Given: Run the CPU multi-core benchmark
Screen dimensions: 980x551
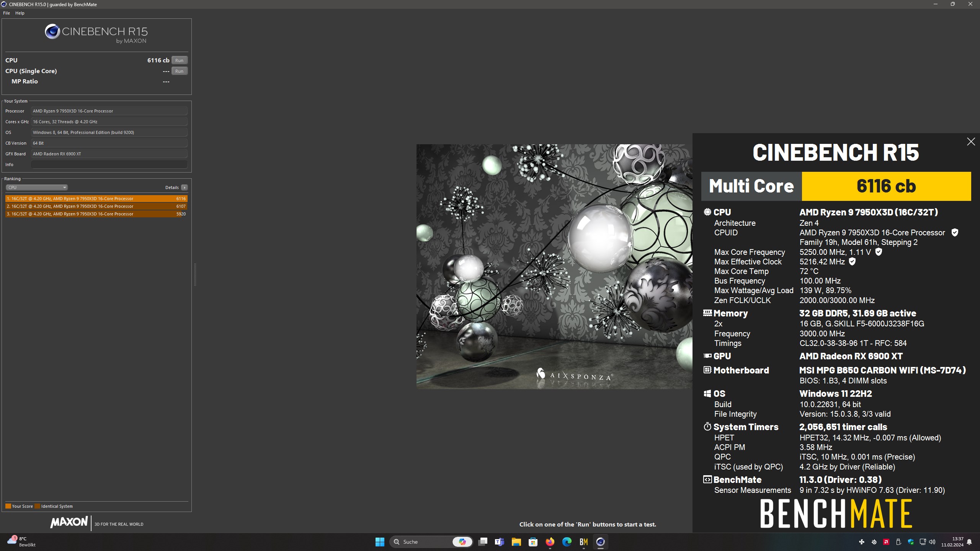Looking at the screenshot, I should pos(179,60).
